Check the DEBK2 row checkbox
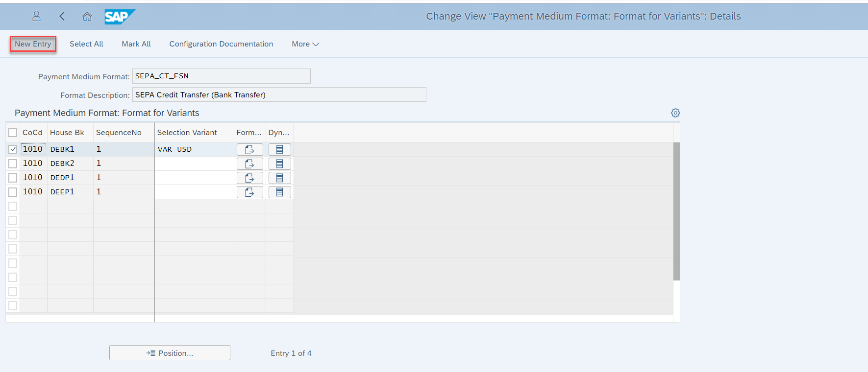 point(13,163)
